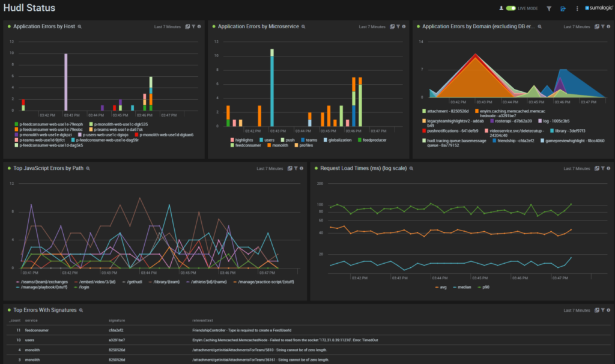The width and height of the screenshot is (615, 364).
Task: Click the share dashboard icon in the header
Action: pyautogui.click(x=563, y=8)
